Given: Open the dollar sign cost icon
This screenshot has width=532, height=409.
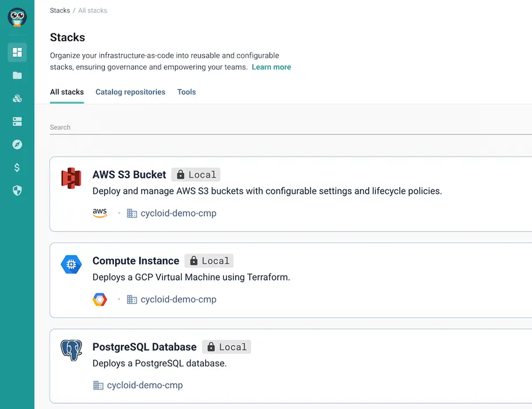Looking at the screenshot, I should coord(17,168).
